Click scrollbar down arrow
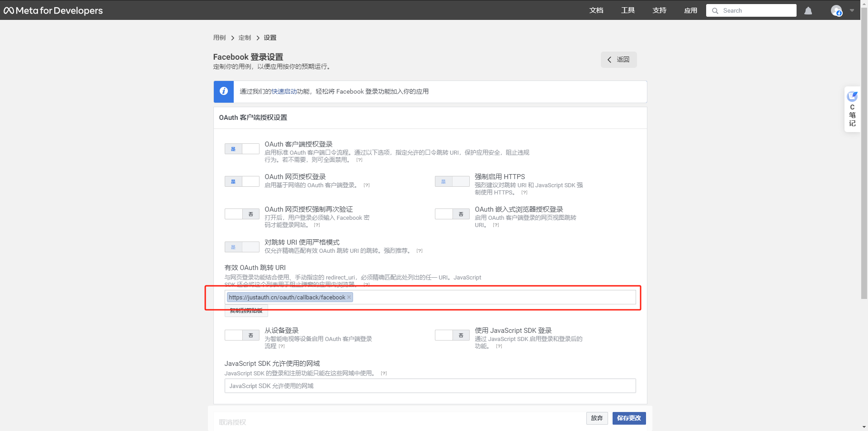Screen dimensions: 868x431 click(864, 427)
